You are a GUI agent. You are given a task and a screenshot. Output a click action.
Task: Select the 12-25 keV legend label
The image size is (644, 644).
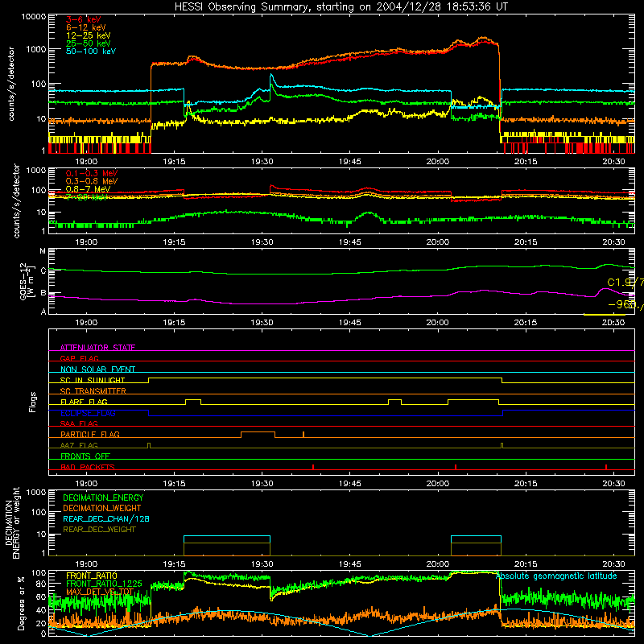(x=88, y=35)
